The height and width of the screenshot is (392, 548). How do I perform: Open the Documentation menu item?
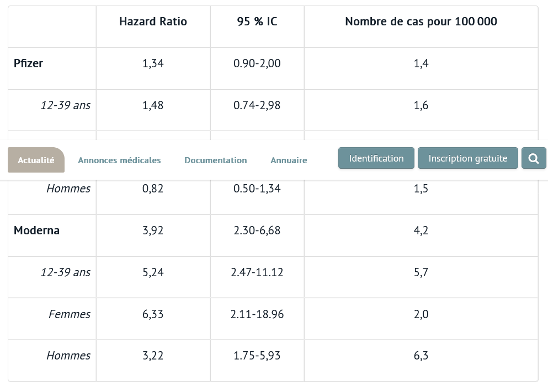pyautogui.click(x=215, y=160)
